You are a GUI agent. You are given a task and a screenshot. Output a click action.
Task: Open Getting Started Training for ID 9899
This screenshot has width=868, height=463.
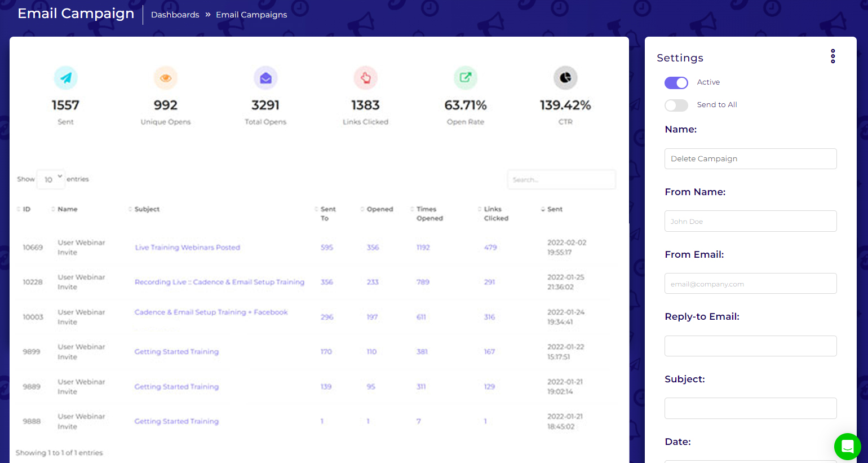coord(176,352)
